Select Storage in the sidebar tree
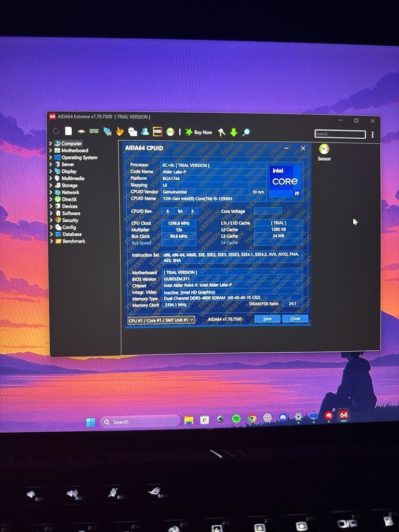The image size is (399, 532). [x=70, y=185]
